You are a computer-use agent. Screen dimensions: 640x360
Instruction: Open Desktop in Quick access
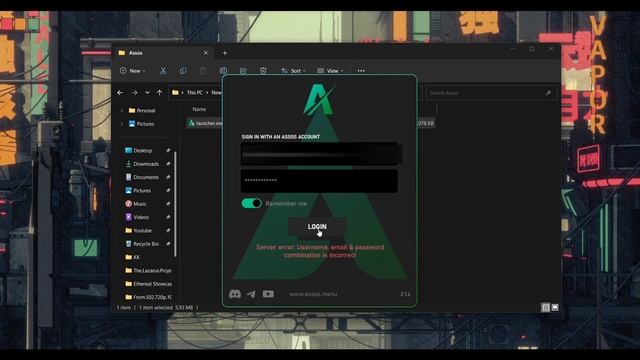click(x=139, y=151)
